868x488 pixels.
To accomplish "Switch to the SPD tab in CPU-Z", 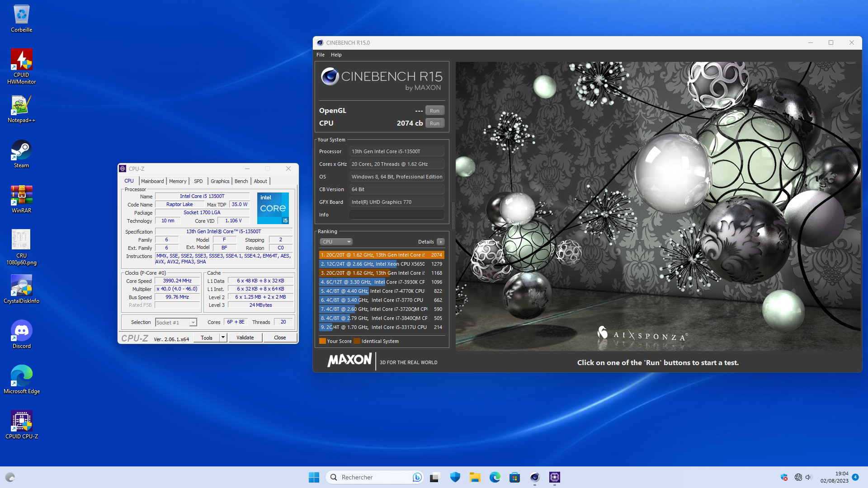I will click(x=198, y=181).
